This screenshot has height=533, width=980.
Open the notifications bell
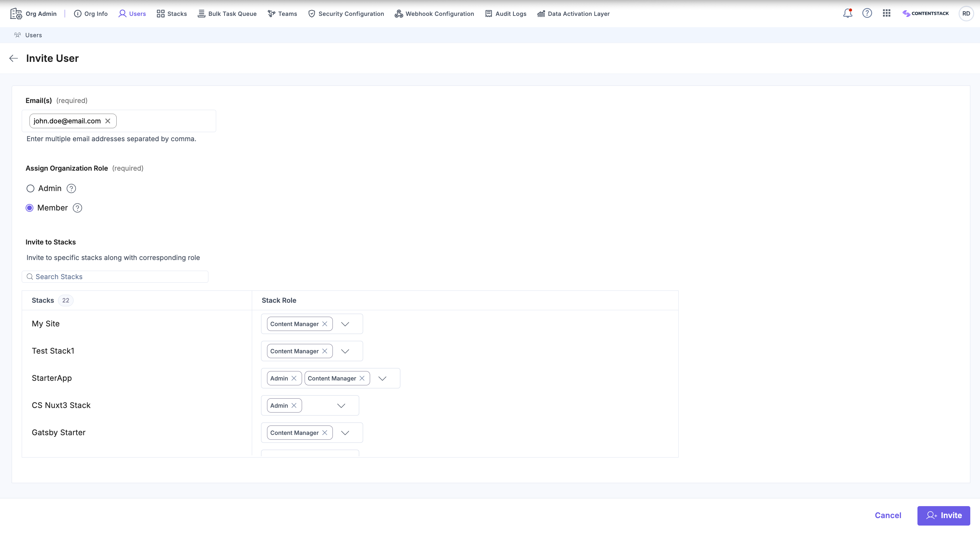tap(847, 13)
